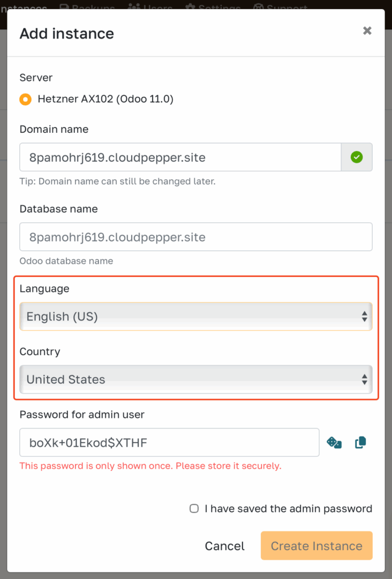Select the Database name field
This screenshot has height=579, width=392.
tap(196, 237)
